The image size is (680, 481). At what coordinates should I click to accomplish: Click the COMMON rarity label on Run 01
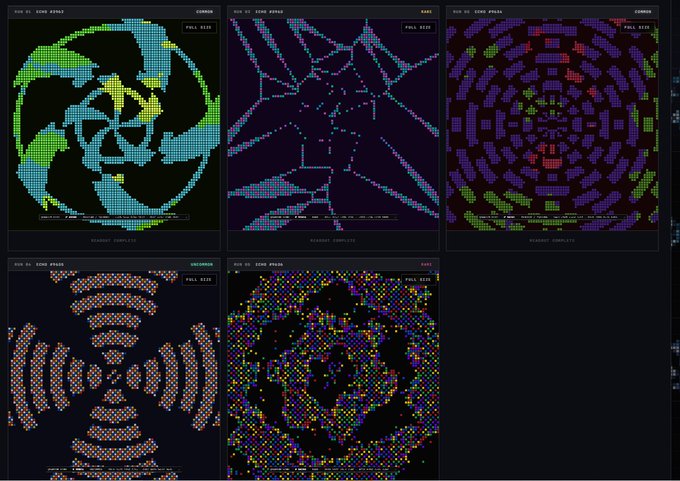pos(205,12)
